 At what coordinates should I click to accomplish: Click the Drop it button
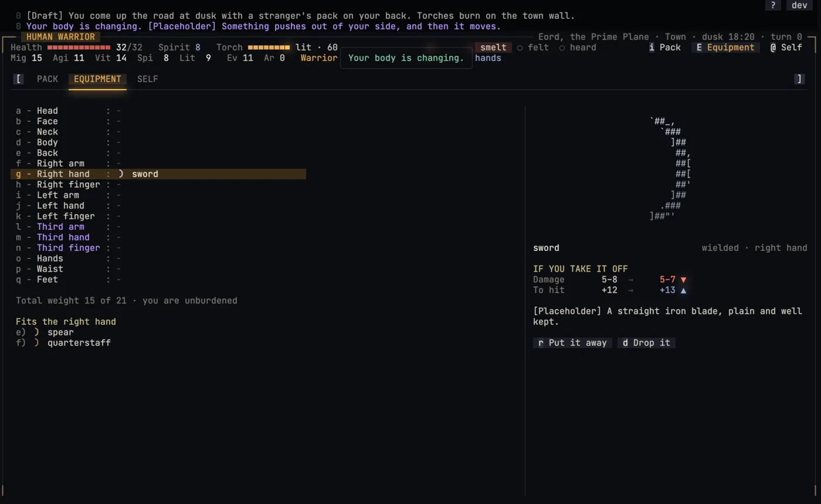646,343
